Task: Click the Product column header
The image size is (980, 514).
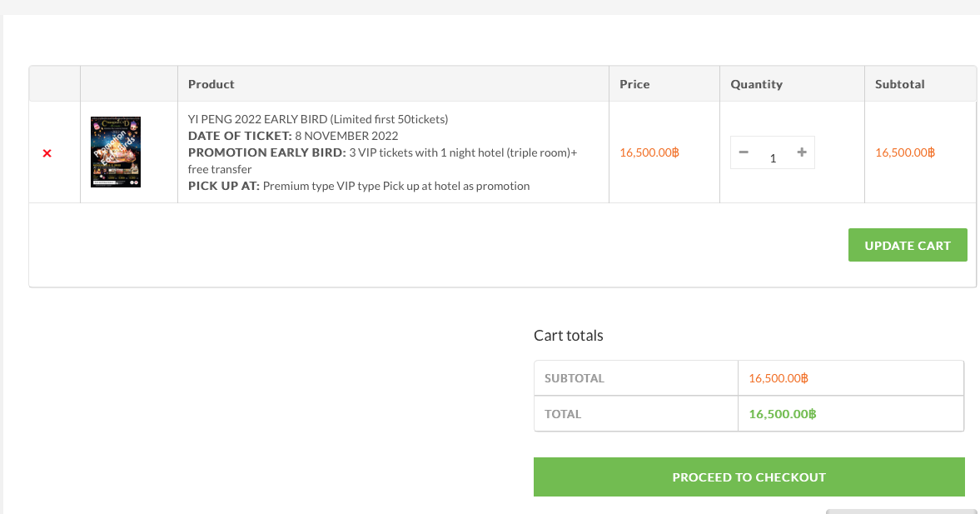Action: tap(211, 83)
